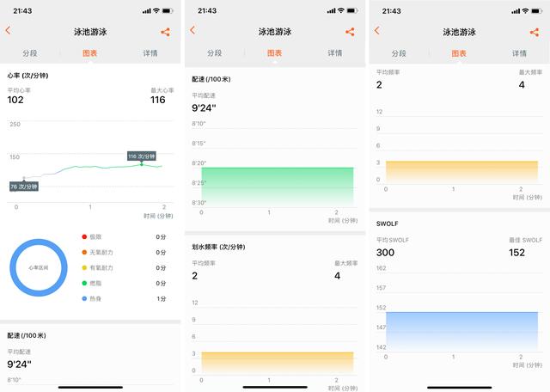
Task: Open the 分段 tab on the middle screen
Action: (215, 53)
